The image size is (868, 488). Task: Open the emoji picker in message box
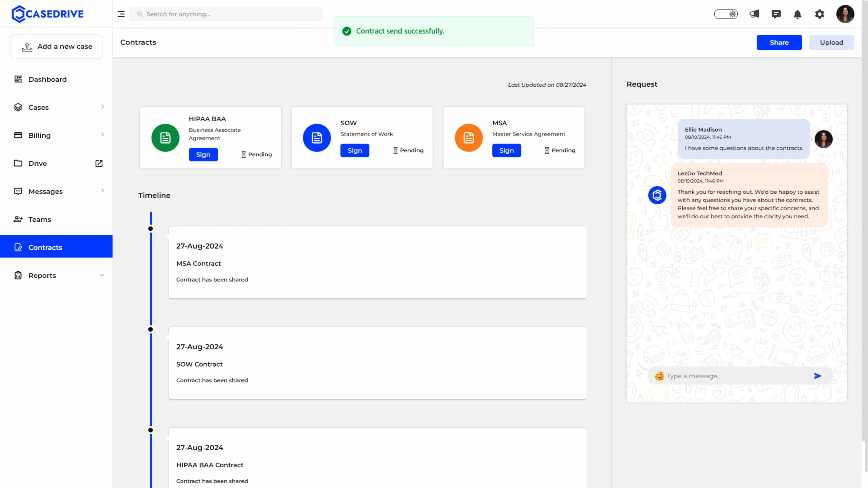tap(659, 376)
